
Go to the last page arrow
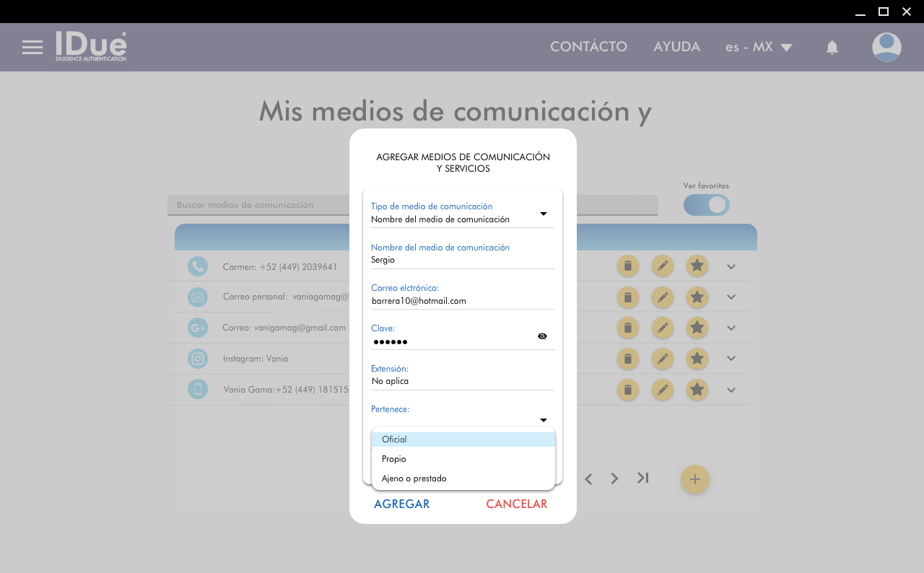[x=642, y=478]
